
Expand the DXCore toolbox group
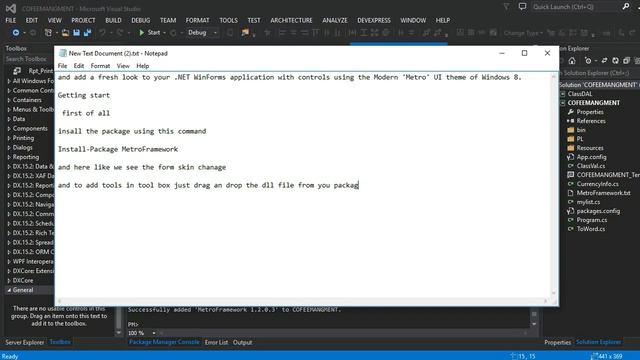click(9, 281)
